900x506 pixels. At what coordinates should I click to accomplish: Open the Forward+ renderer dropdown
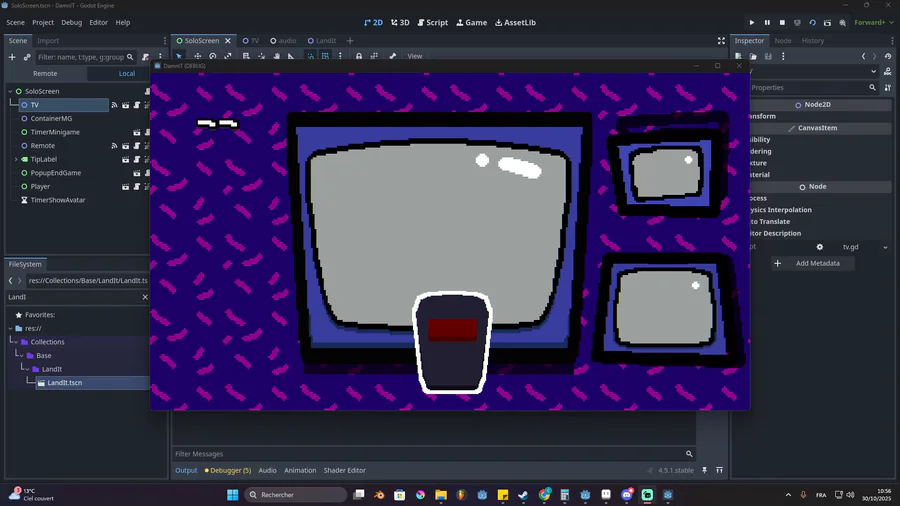pos(872,22)
